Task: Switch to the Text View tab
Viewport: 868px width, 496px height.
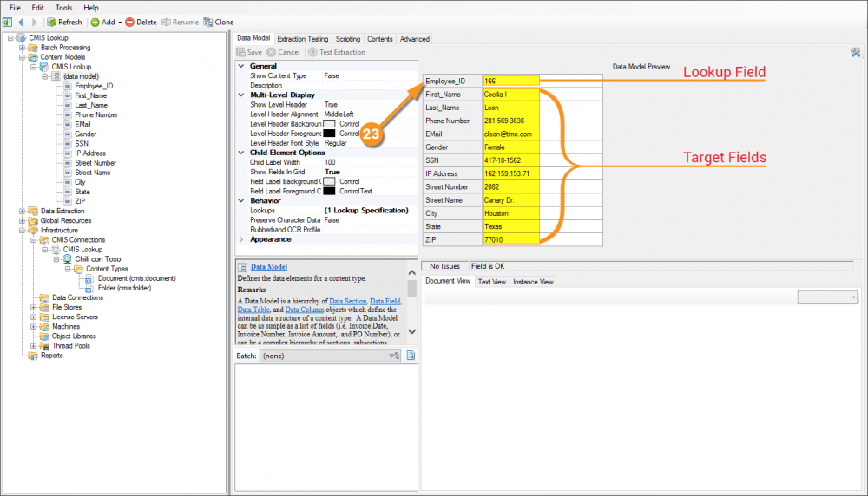Action: click(491, 282)
